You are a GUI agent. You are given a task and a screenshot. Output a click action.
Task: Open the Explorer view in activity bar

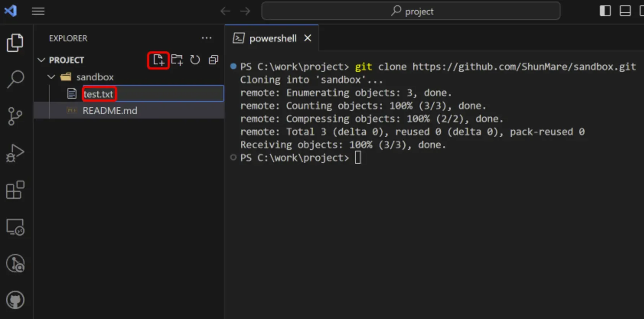click(15, 42)
